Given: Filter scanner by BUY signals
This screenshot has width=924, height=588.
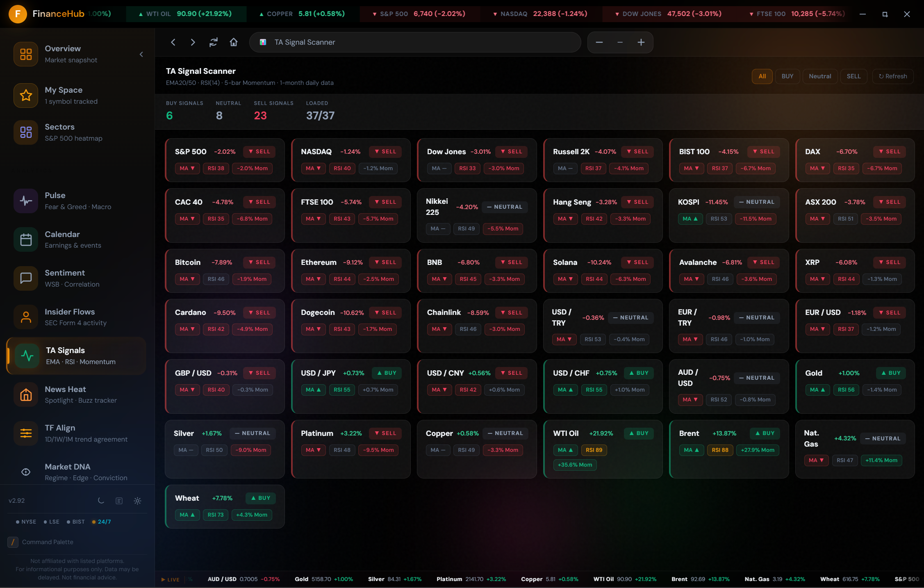Looking at the screenshot, I should (x=787, y=76).
